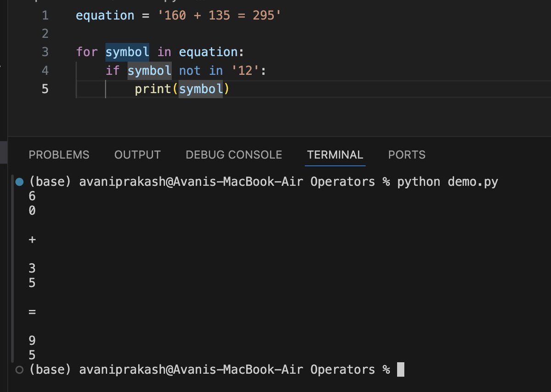Open the OUTPUT panel tab
The height and width of the screenshot is (392, 551).
point(137,155)
